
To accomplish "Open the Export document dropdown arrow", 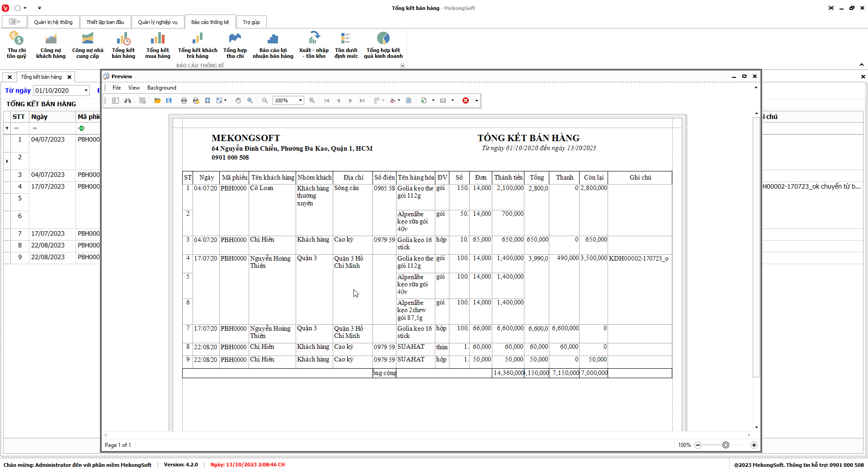I will (433, 100).
